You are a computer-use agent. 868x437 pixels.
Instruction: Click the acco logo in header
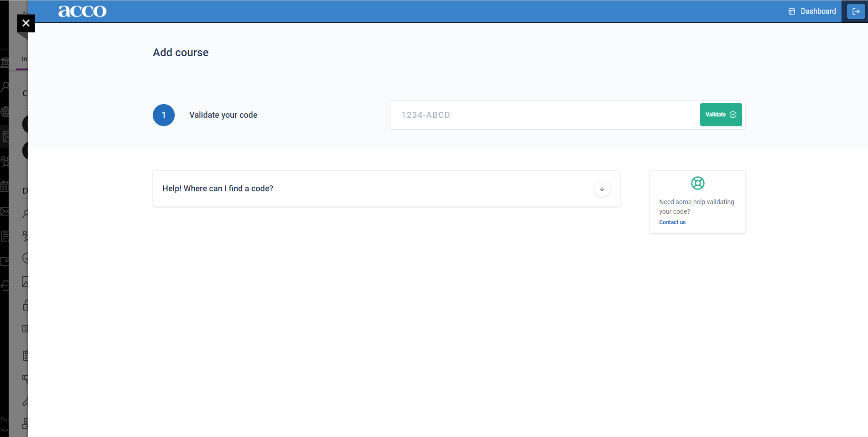pos(82,11)
